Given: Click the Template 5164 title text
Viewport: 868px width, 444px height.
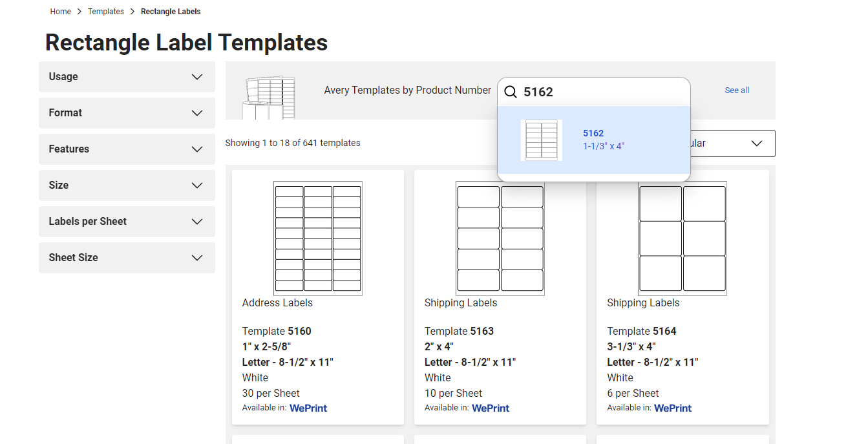Looking at the screenshot, I should 642,332.
